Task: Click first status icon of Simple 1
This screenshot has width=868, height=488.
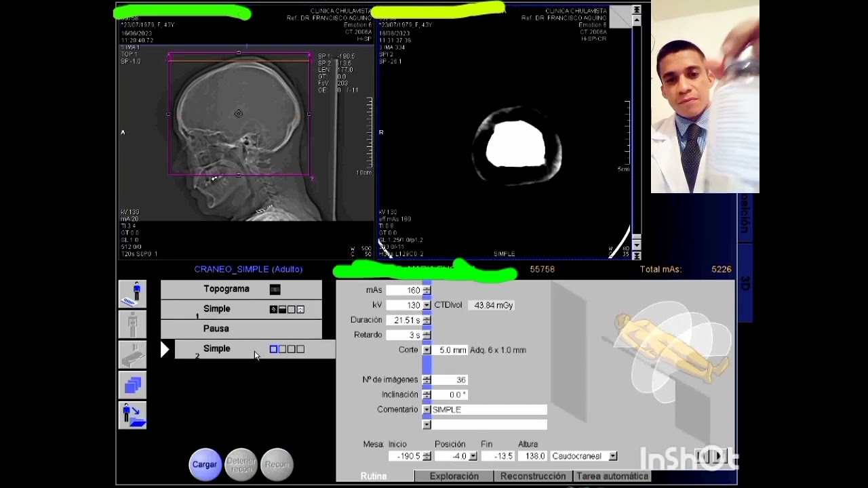Action: 273,309
